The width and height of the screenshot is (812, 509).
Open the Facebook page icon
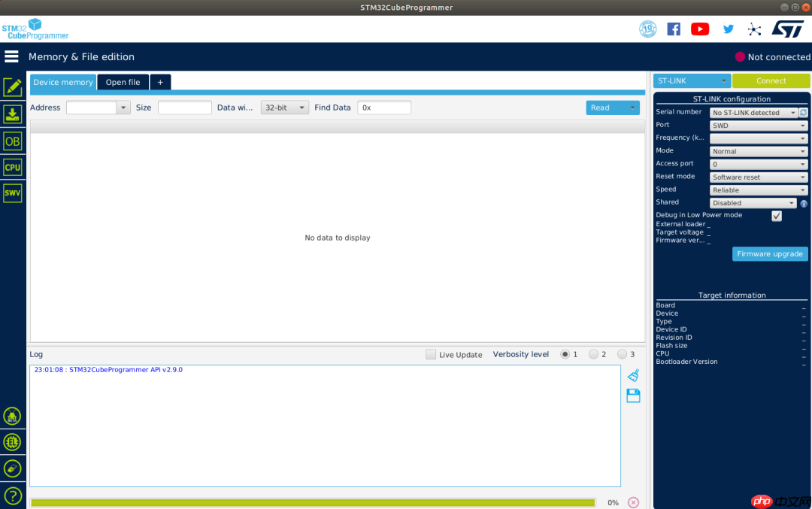coord(674,29)
